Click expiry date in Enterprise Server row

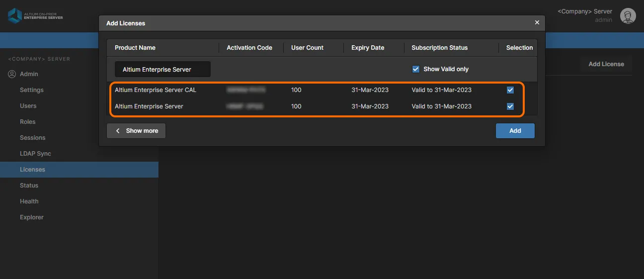point(370,106)
